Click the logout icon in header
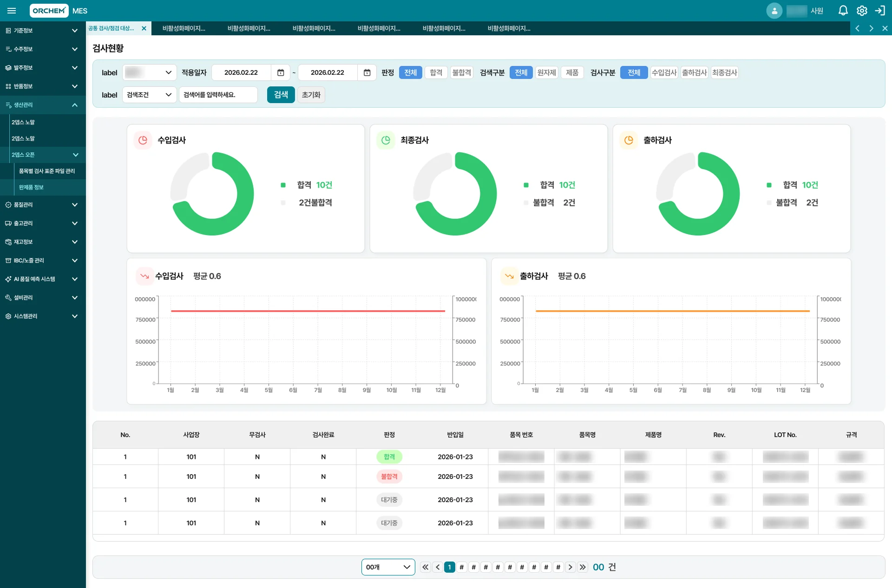 880,11
